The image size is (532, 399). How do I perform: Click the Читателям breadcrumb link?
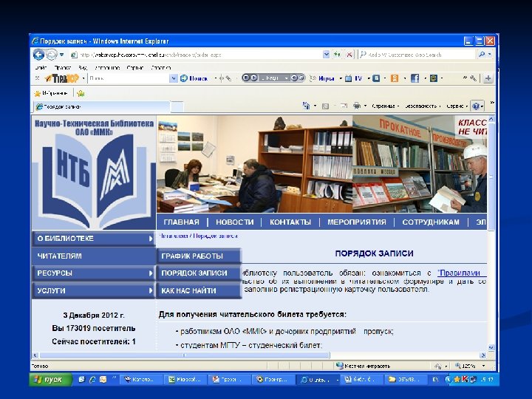[174, 236]
